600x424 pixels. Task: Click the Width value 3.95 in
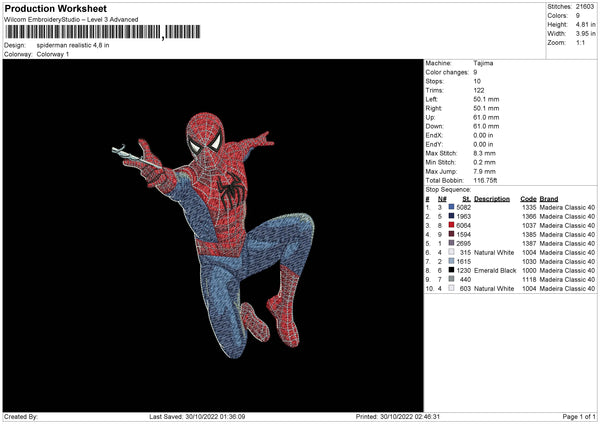pos(585,34)
